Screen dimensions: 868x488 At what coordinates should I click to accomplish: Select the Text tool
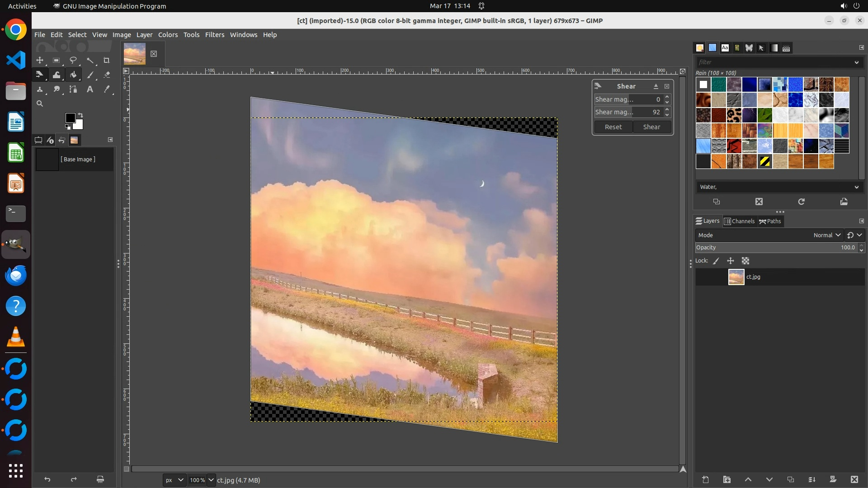click(x=90, y=89)
